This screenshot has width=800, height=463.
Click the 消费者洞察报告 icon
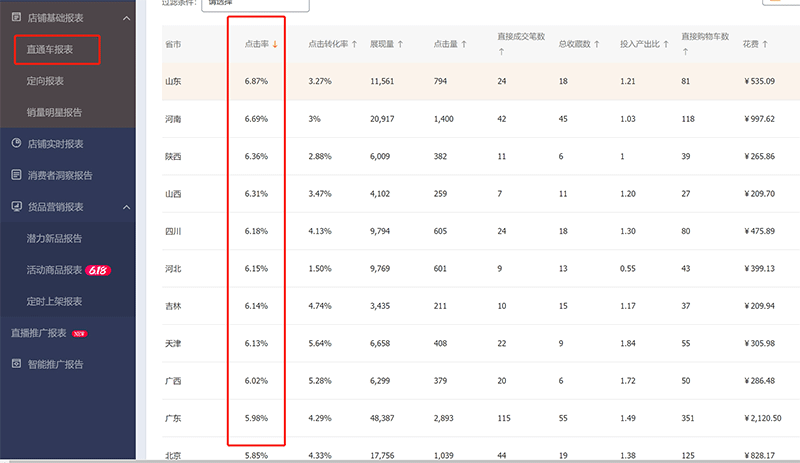click(16, 175)
